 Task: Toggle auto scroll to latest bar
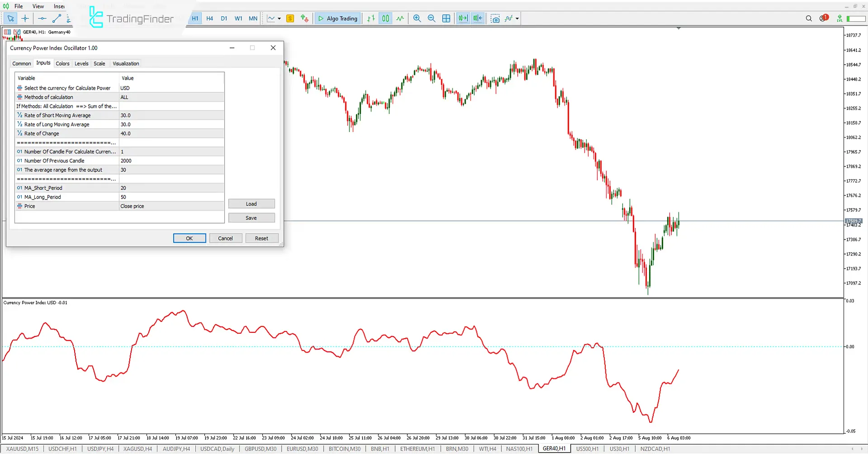[x=462, y=19]
